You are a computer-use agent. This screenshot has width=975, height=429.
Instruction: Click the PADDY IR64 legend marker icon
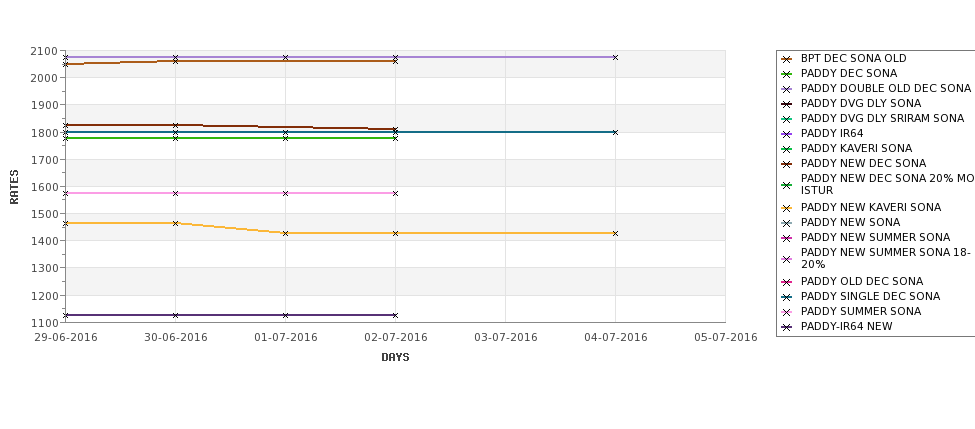point(787,134)
